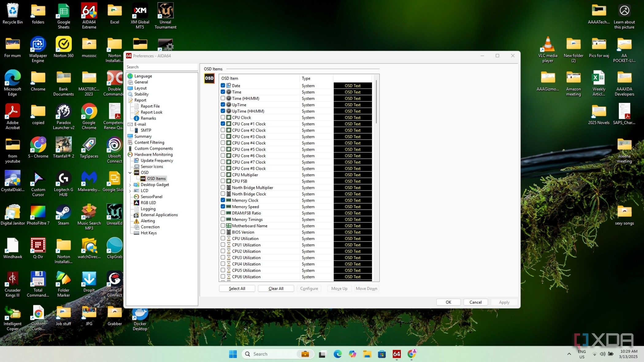Enable the CPU Clock checkbox

tap(223, 117)
